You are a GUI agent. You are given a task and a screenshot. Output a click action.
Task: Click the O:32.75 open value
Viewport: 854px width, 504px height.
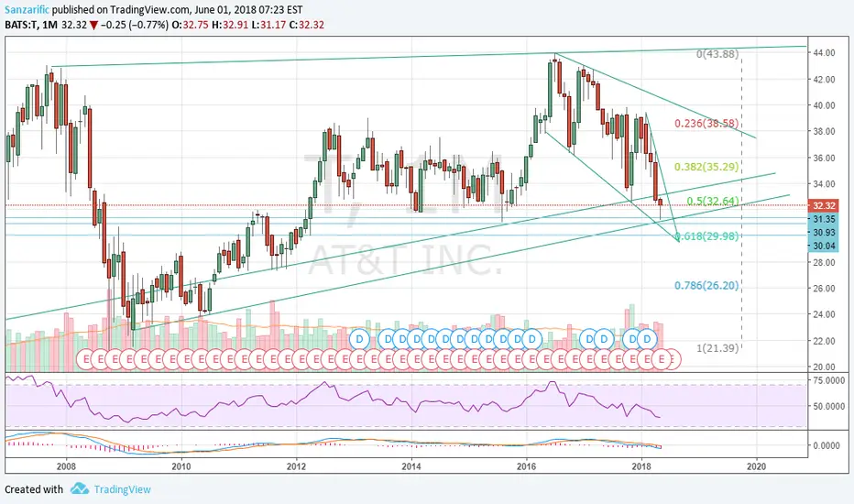[x=190, y=25]
